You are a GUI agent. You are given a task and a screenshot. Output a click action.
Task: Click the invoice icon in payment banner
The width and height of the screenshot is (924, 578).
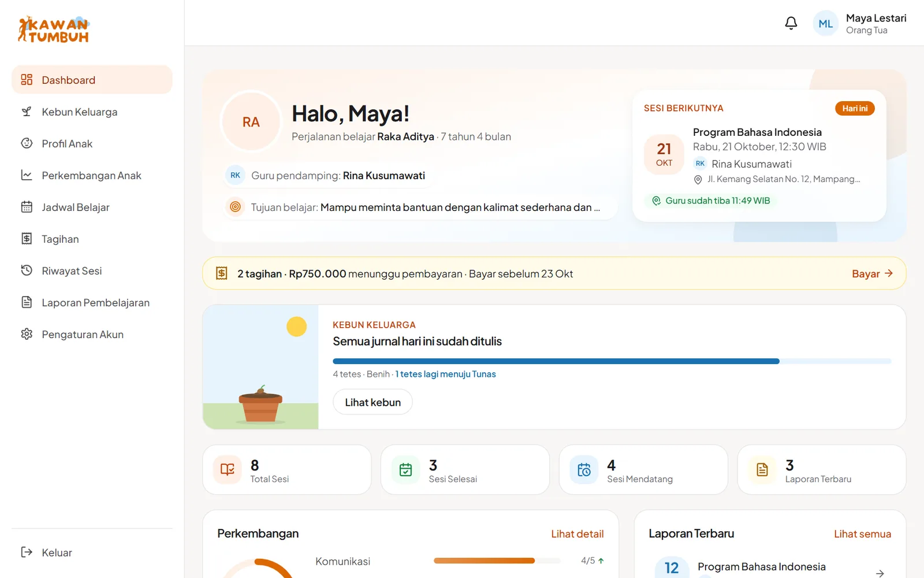point(222,273)
